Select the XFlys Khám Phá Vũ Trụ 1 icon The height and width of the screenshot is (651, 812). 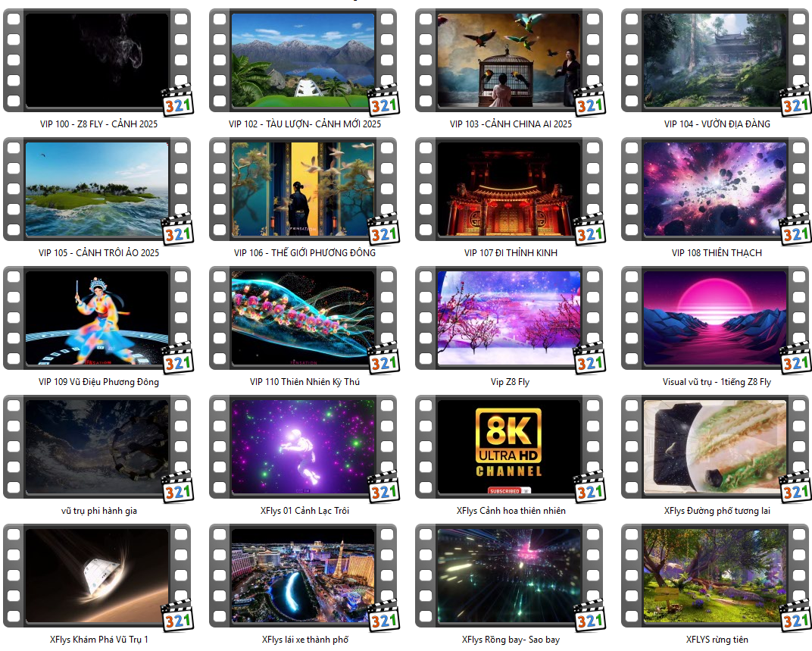[97, 577]
